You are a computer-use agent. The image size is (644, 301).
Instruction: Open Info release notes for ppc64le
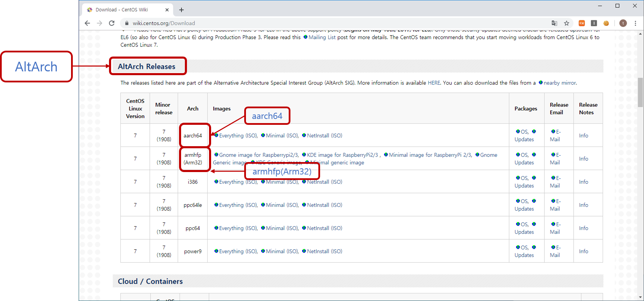584,205
